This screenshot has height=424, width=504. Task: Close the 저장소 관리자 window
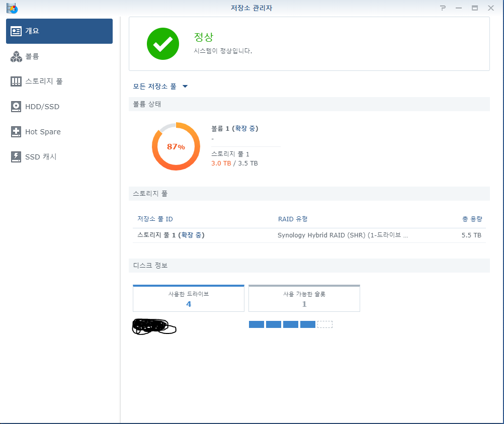[x=491, y=8]
